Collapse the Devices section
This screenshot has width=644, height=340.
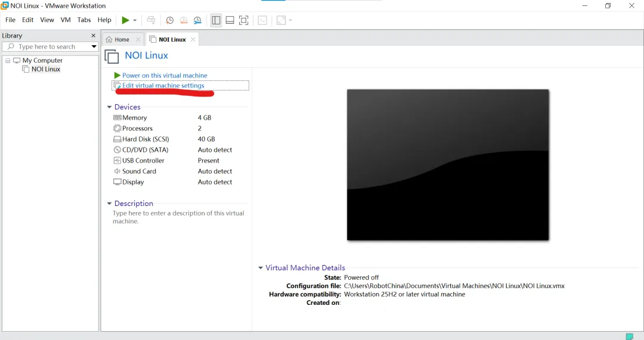tap(109, 107)
